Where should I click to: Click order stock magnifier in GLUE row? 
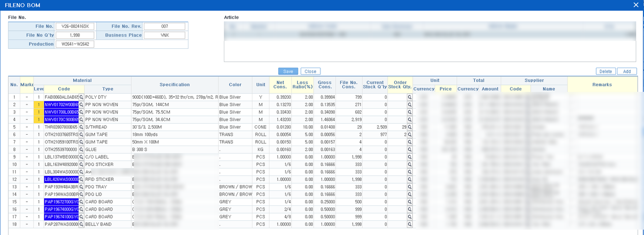pyautogui.click(x=409, y=149)
